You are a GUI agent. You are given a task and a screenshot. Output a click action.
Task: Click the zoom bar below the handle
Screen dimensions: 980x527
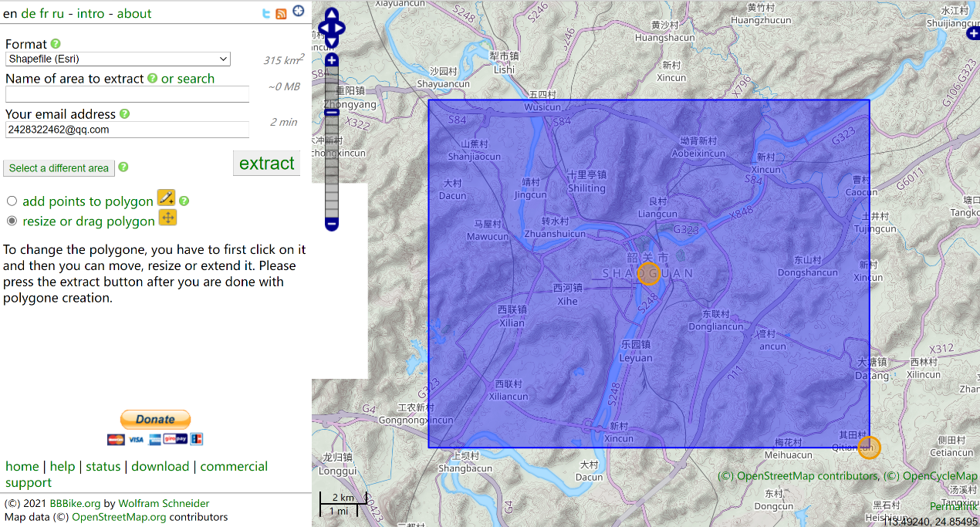click(332, 167)
